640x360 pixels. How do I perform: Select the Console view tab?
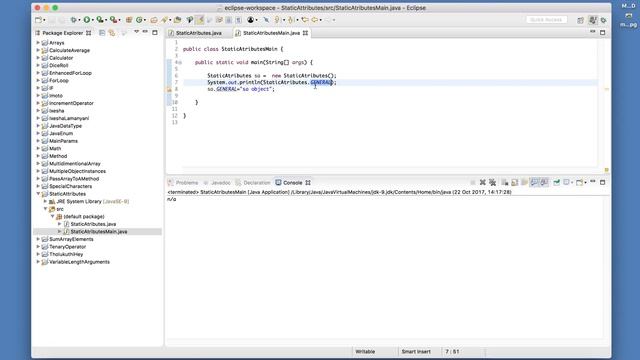(x=293, y=183)
